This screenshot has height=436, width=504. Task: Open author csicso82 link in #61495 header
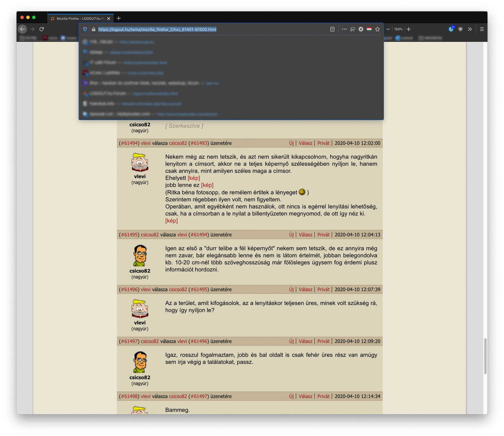pyautogui.click(x=150, y=235)
